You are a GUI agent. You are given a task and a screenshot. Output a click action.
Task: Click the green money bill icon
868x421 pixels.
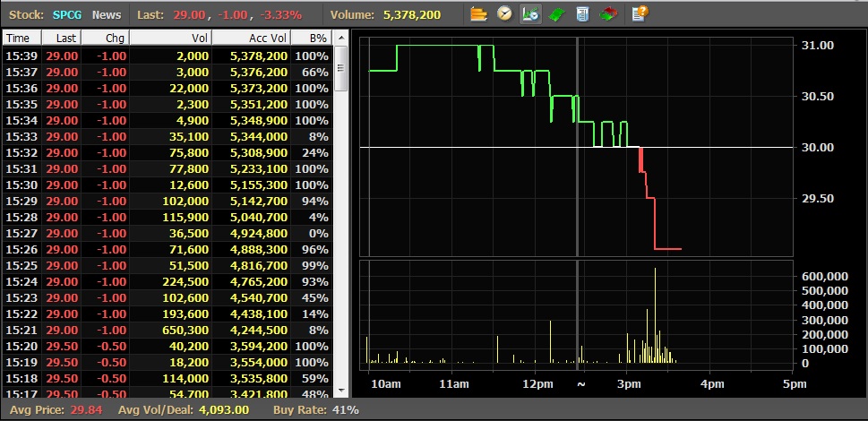(556, 13)
